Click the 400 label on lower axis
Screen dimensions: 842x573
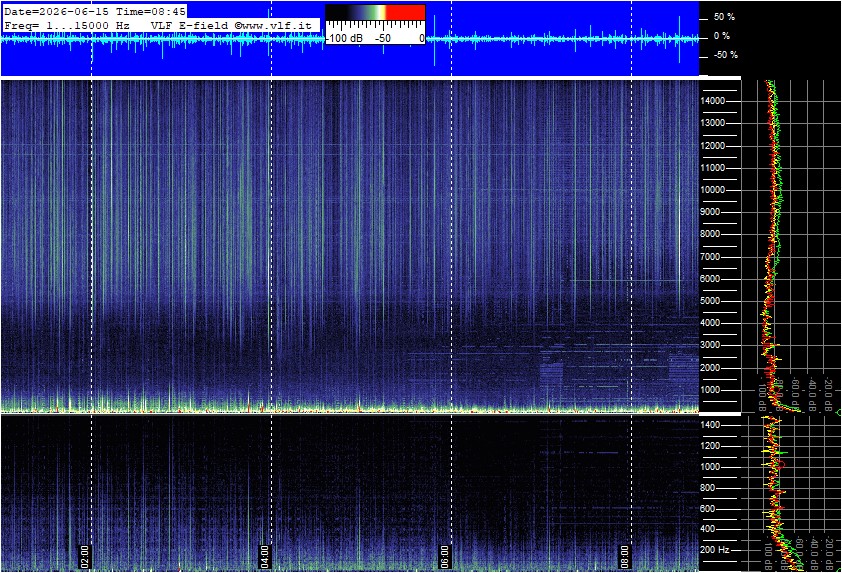coord(708,529)
